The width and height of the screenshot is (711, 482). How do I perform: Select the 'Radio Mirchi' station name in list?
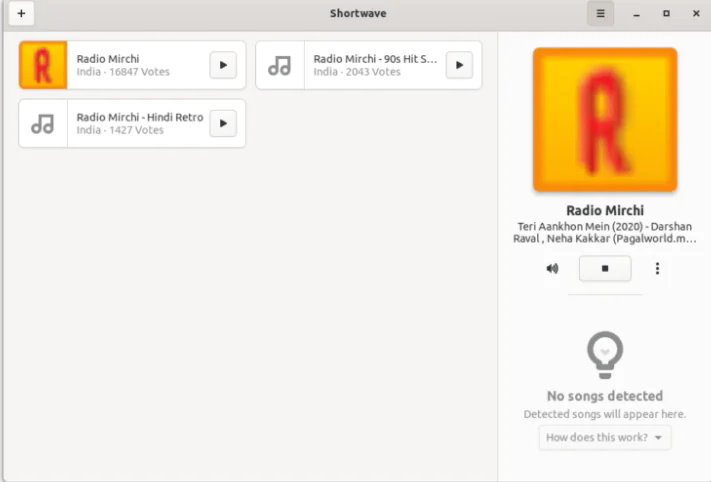click(108, 59)
